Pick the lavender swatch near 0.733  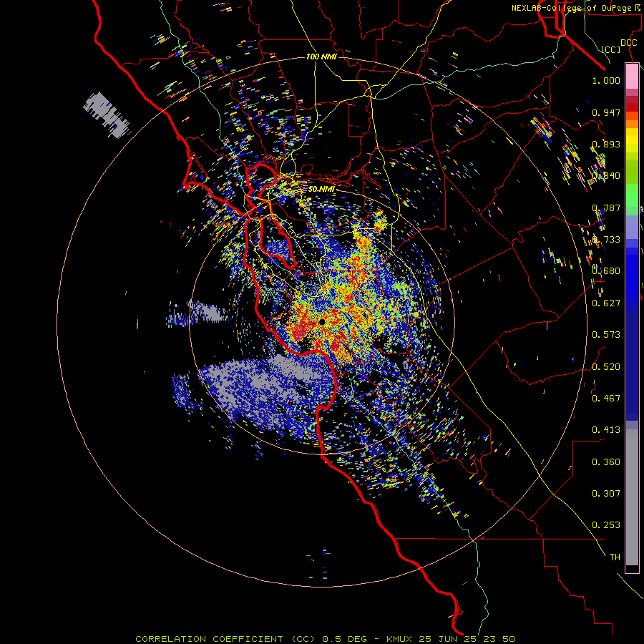[632, 228]
